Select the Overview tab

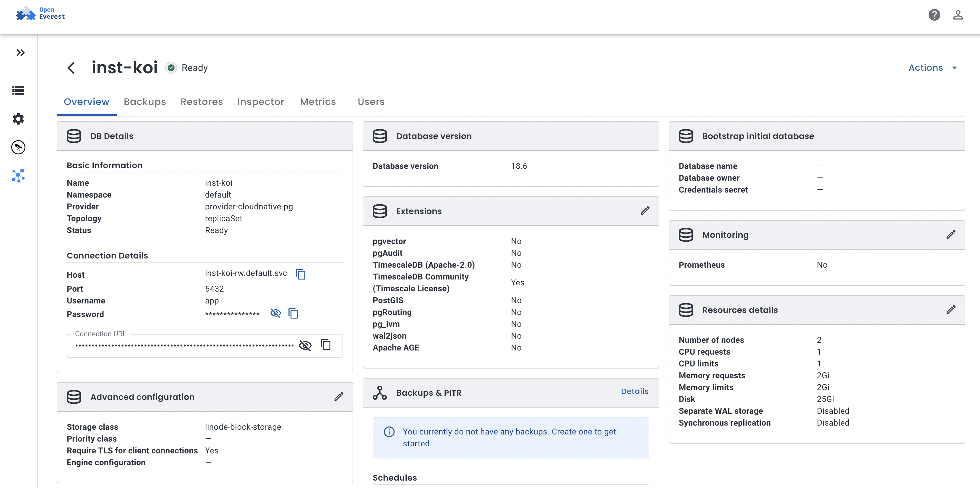tap(86, 102)
